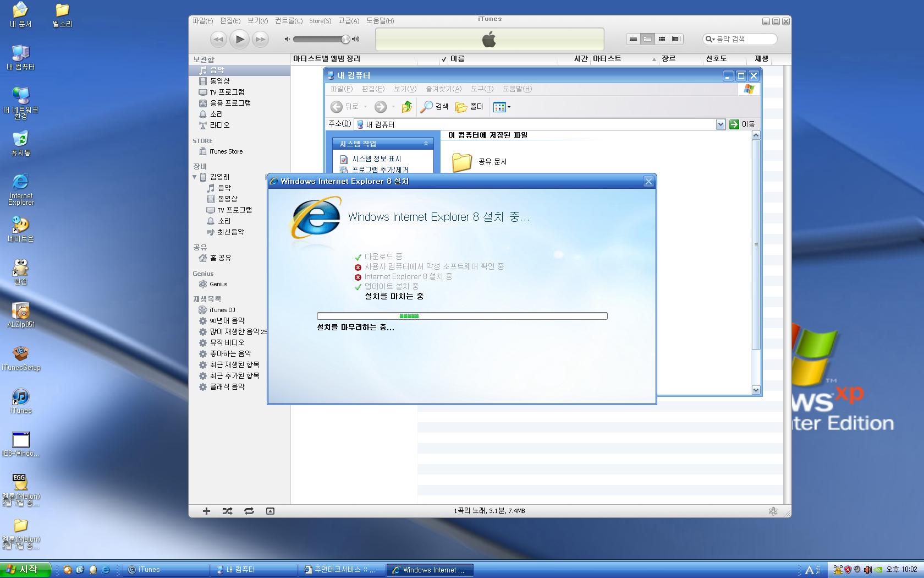The image size is (924, 578).
Task: Show artwork viewer button in iTunes
Action: click(270, 511)
